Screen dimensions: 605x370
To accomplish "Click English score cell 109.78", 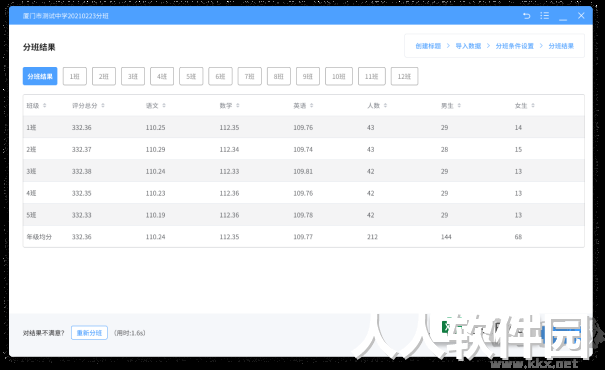I will (x=303, y=215).
